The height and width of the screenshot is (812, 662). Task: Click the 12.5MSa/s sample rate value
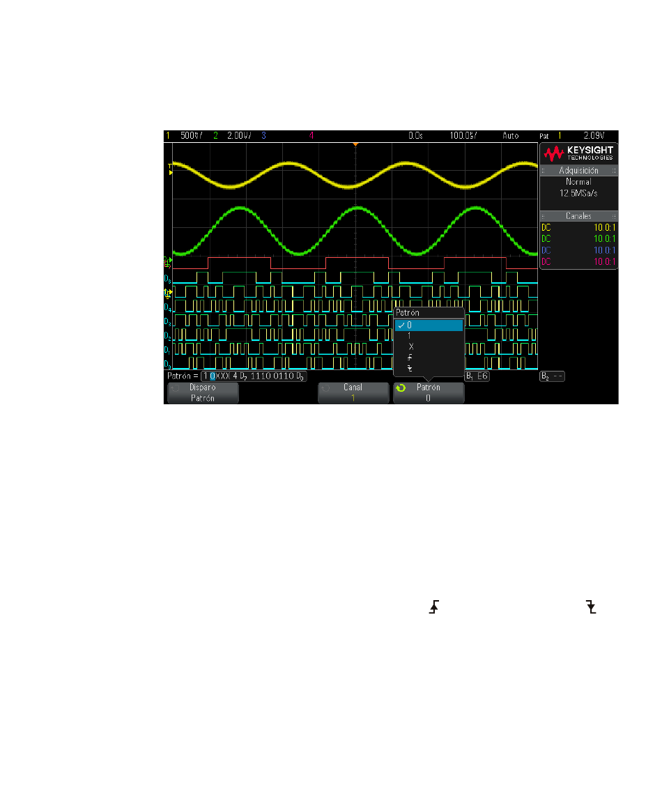(578, 193)
